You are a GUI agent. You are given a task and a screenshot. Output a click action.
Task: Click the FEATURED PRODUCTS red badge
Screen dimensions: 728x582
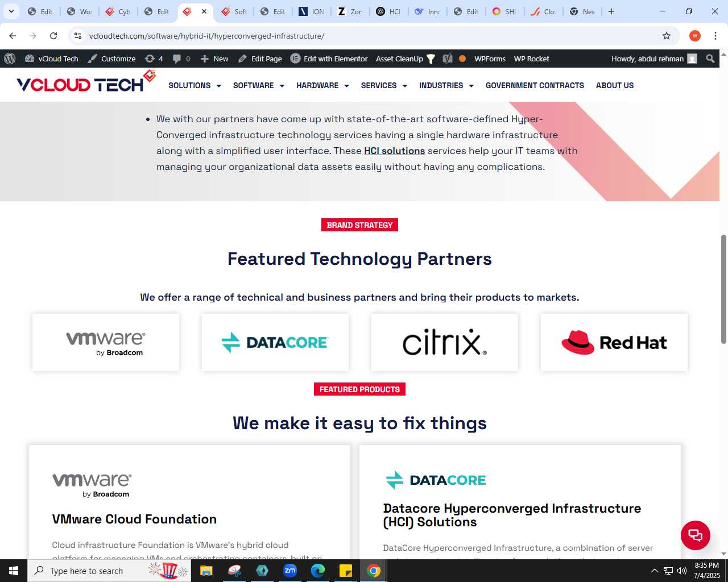point(359,389)
